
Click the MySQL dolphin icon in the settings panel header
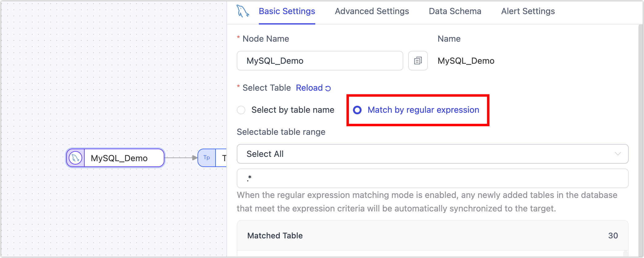243,11
